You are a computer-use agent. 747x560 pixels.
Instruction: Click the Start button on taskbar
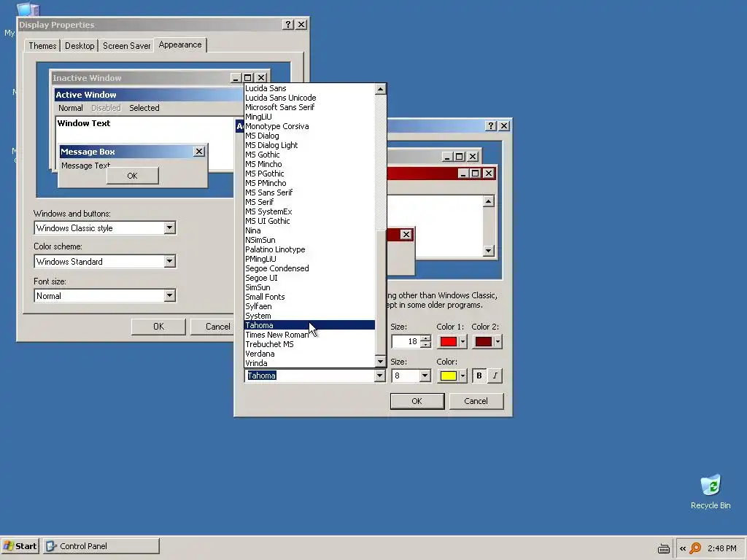pos(20,546)
